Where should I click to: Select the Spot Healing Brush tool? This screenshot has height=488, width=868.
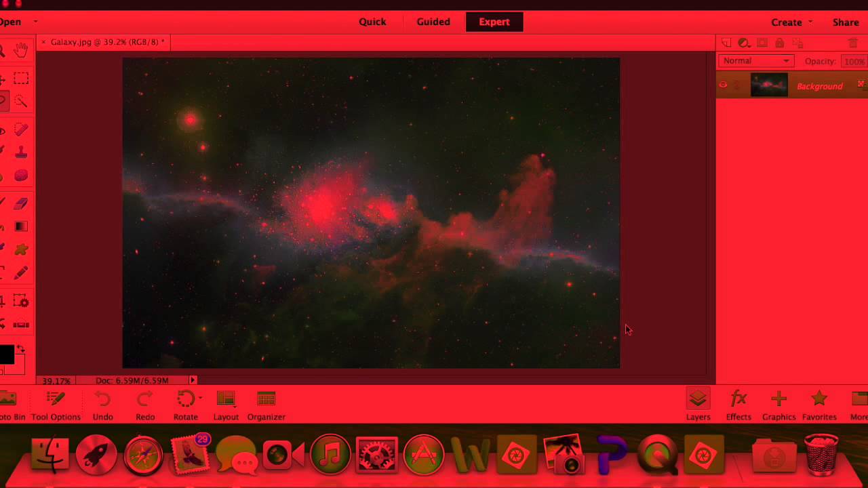21,129
